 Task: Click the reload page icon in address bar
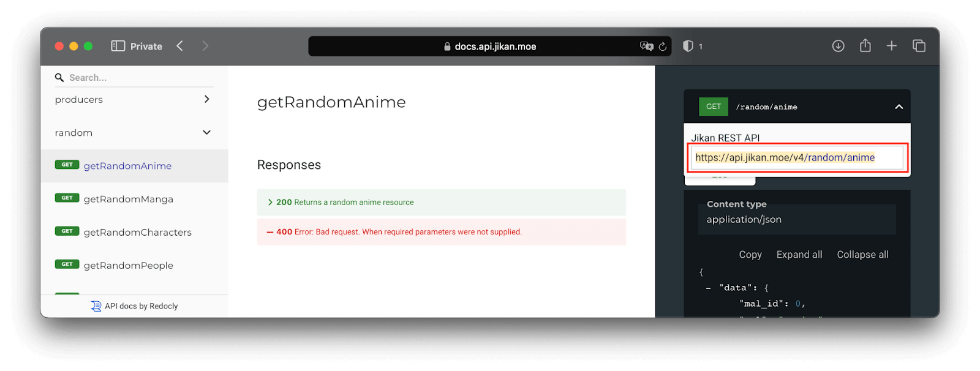coord(663,46)
